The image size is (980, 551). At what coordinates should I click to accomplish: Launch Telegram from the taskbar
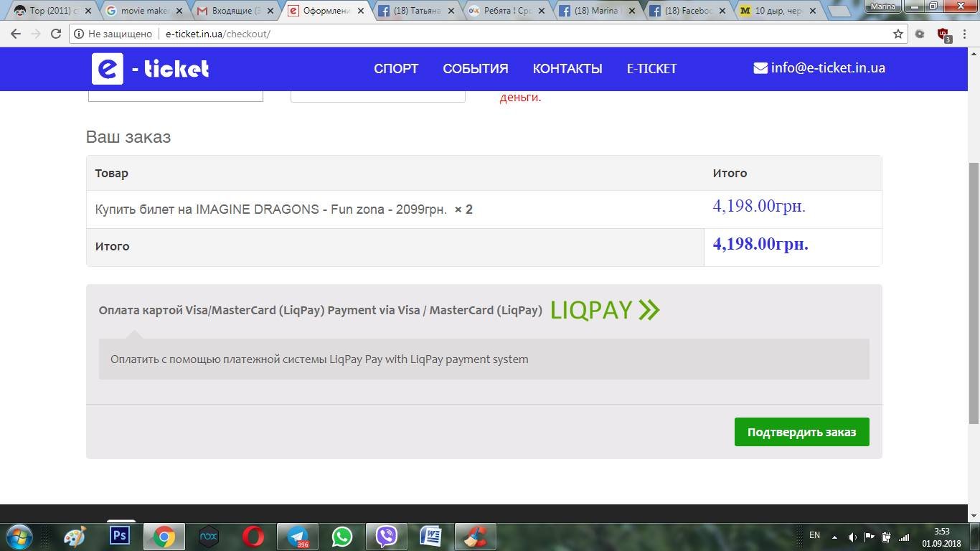click(298, 536)
